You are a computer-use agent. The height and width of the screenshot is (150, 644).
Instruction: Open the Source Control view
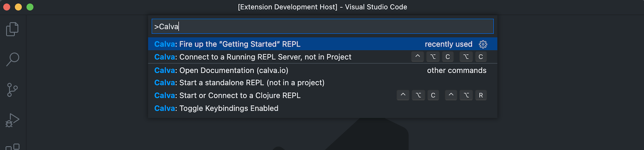[x=13, y=90]
